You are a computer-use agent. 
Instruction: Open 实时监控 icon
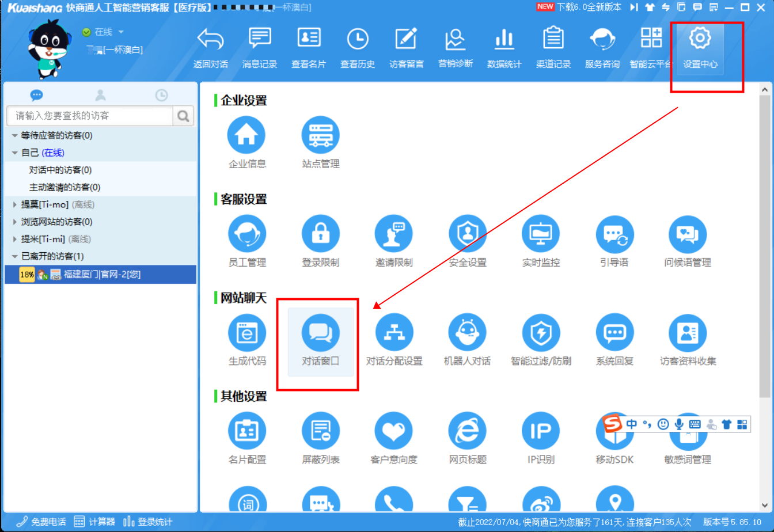541,234
